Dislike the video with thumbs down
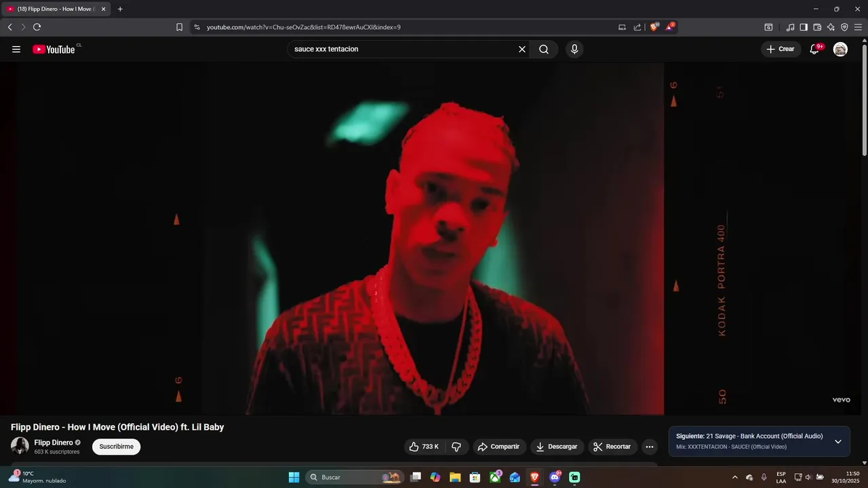The image size is (868, 488). point(456,447)
